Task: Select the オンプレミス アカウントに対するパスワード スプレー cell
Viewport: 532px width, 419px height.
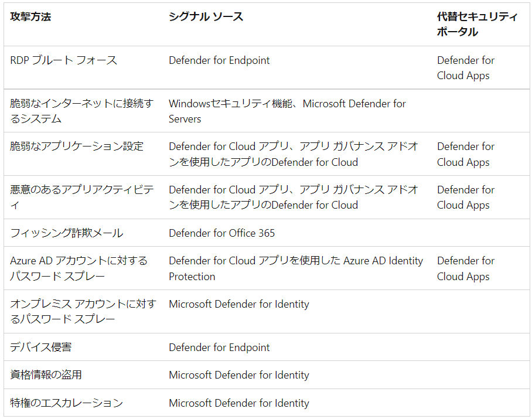Action: coord(83,311)
